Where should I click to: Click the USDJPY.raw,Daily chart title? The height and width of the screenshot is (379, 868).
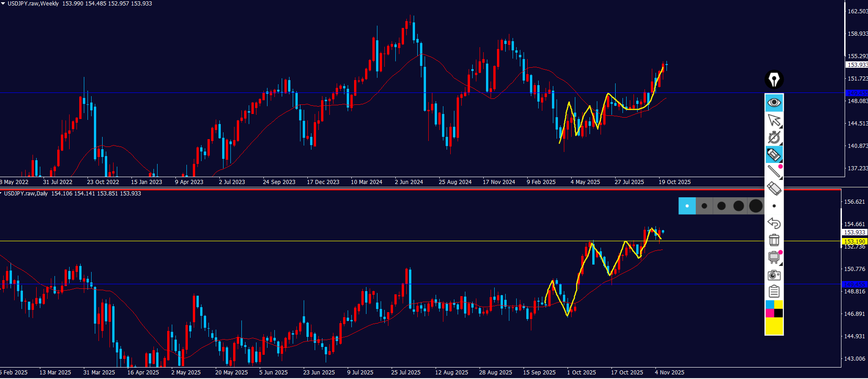[x=26, y=194]
